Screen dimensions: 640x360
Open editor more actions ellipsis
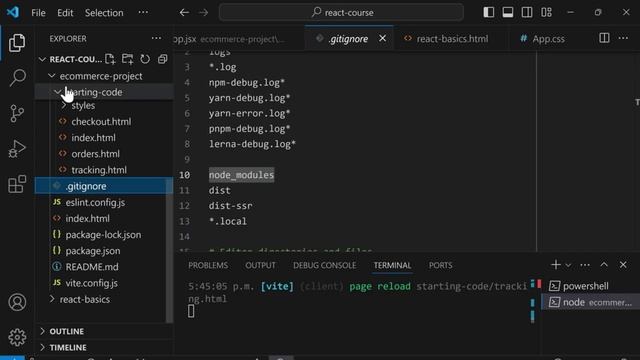point(623,38)
